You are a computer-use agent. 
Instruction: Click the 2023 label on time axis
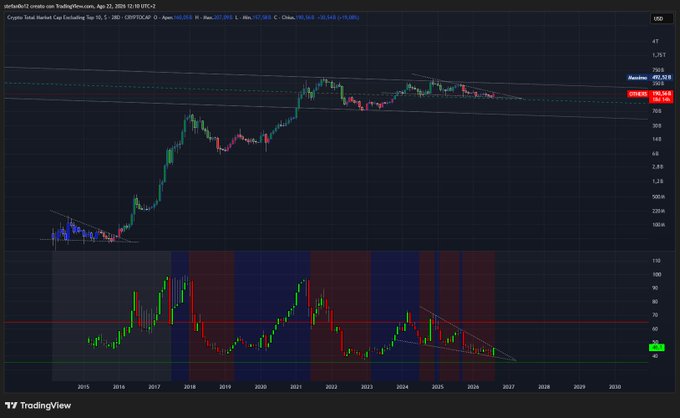tap(367, 387)
